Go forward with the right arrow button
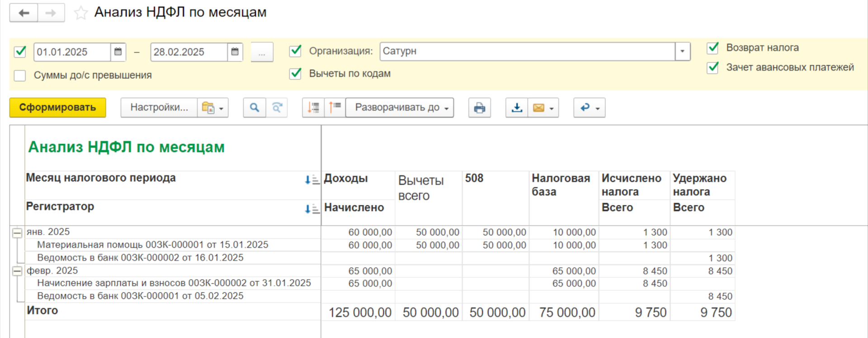The width and height of the screenshot is (868, 338). click(x=51, y=13)
